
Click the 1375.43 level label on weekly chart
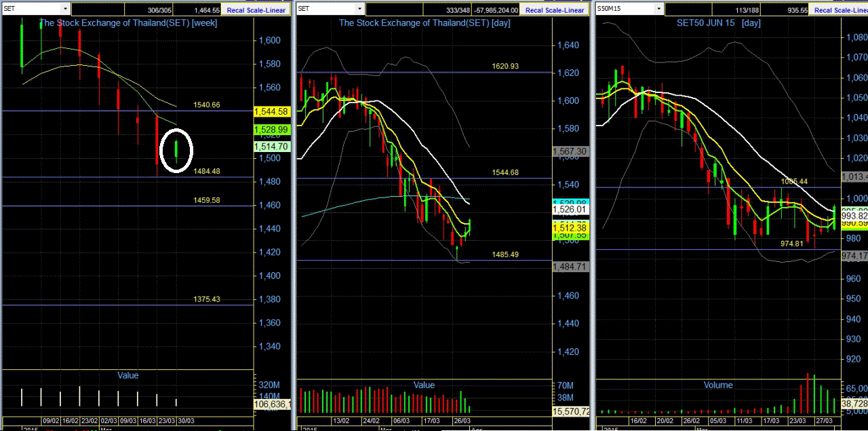coord(207,299)
